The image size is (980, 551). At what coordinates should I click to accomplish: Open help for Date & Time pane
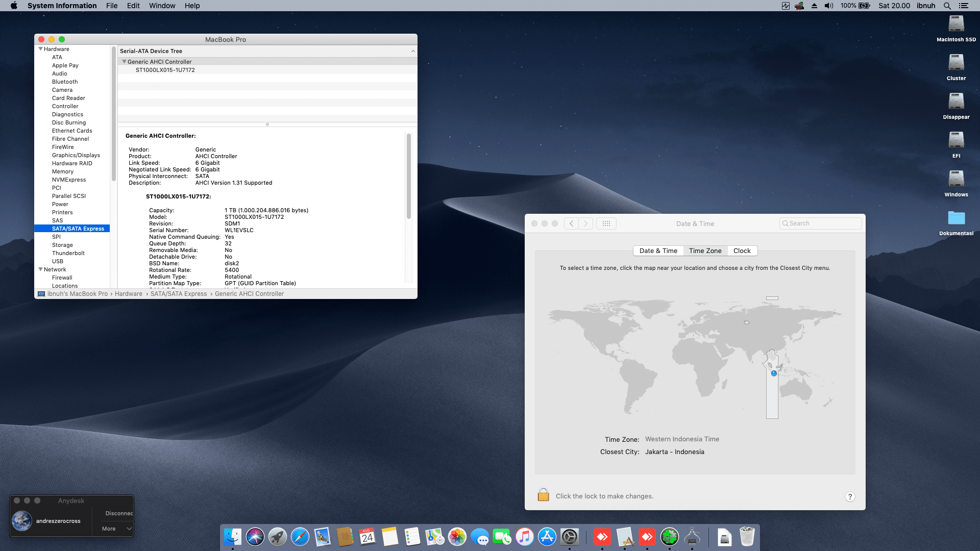850,496
